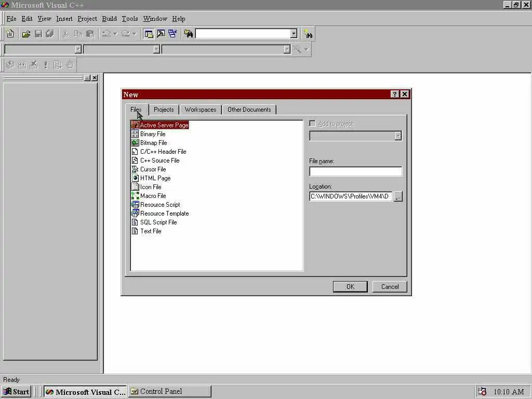Click the workspace pane close X icon
The height and width of the screenshot is (399, 532).
coord(95,78)
